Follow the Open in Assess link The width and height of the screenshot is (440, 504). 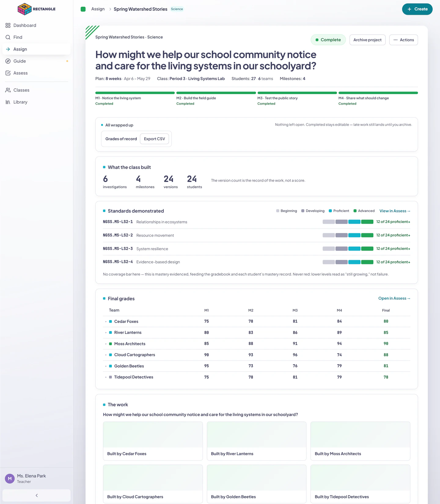pos(394,298)
